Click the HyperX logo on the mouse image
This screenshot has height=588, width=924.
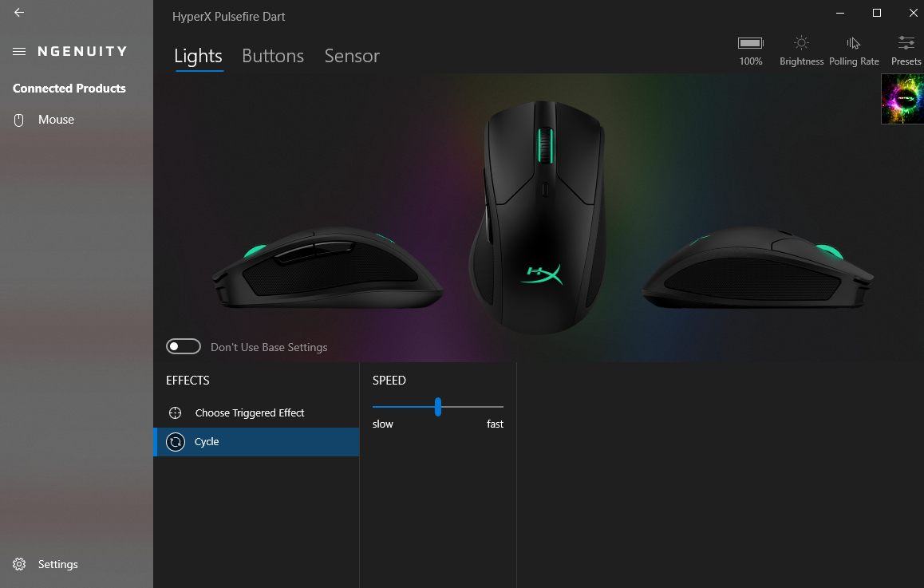point(543,274)
